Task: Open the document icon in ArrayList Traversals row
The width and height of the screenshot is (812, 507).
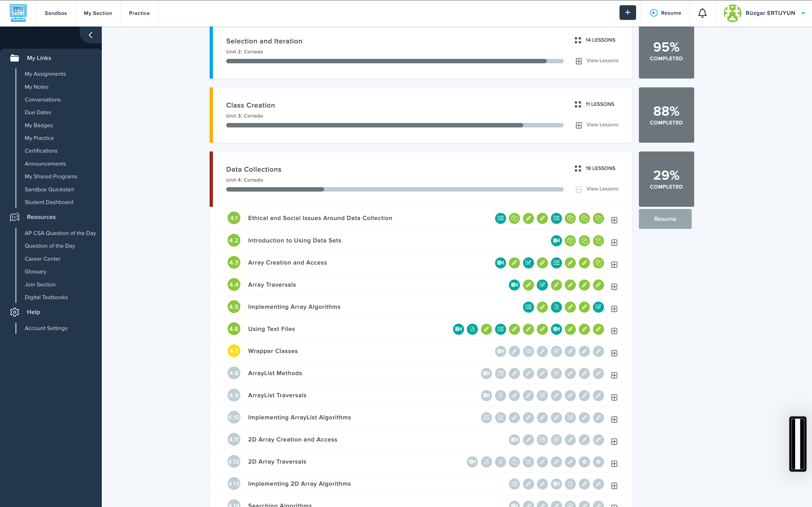Action: pyautogui.click(x=500, y=395)
